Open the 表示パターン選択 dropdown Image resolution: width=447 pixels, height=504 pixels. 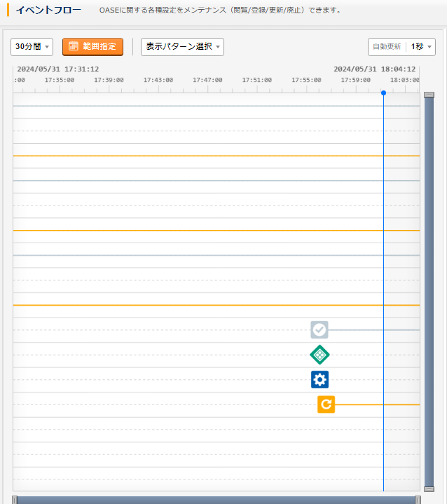click(182, 47)
